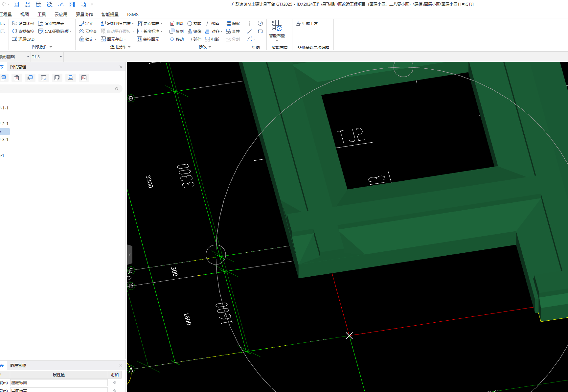Viewport: 568px width, 392px height.
Task: Close the 图纸管理 panel
Action: click(121, 67)
